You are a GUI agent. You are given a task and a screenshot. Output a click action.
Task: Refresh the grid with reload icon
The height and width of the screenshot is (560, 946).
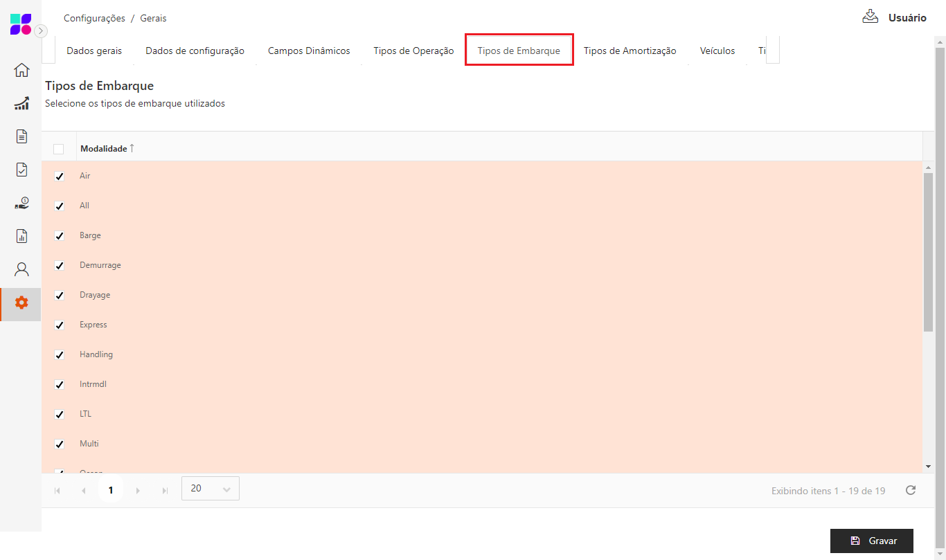(911, 490)
